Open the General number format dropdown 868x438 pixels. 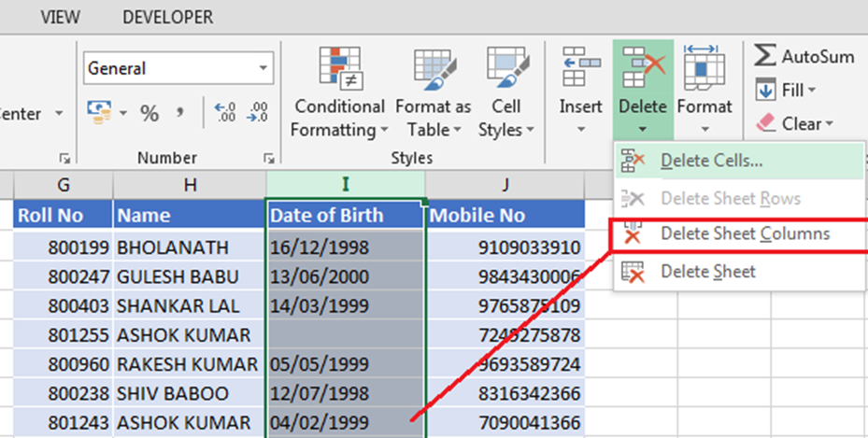tap(264, 68)
